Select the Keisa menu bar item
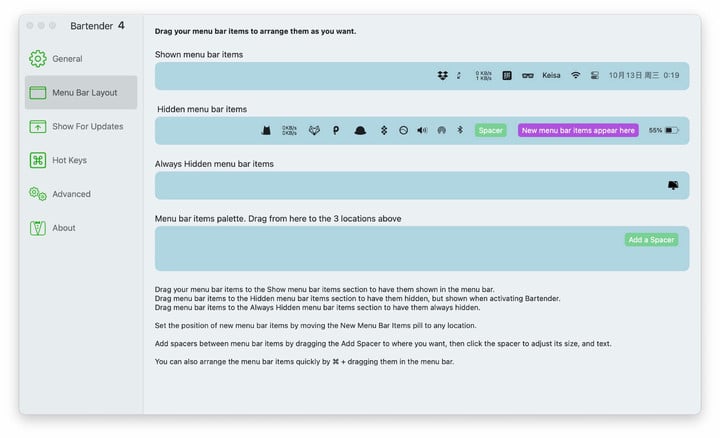720x438 pixels. 551,75
